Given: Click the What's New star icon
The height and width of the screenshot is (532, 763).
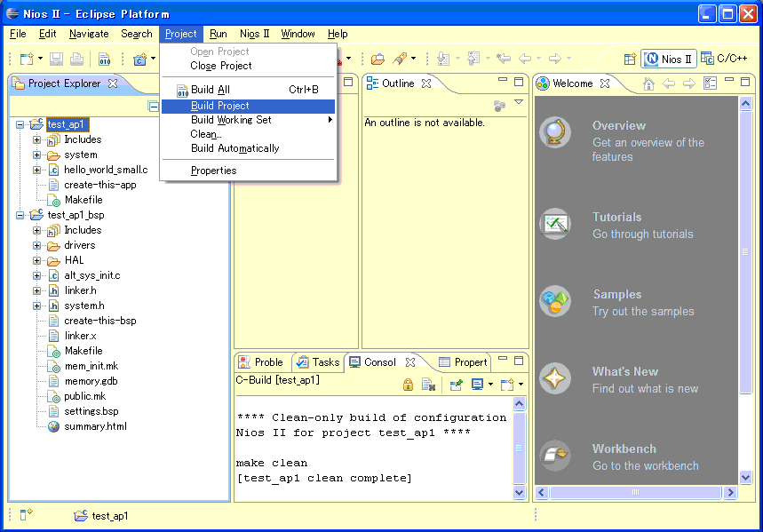Looking at the screenshot, I should click(x=555, y=378).
